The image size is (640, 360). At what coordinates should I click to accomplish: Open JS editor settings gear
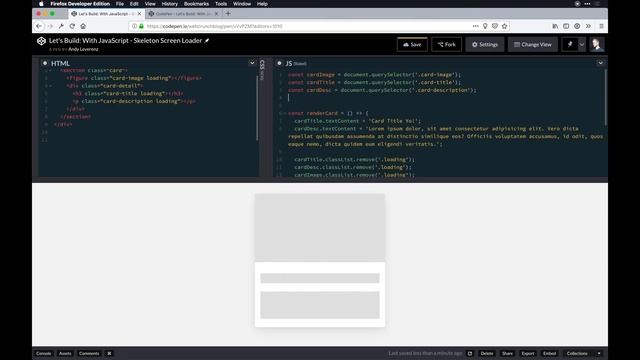point(279,63)
